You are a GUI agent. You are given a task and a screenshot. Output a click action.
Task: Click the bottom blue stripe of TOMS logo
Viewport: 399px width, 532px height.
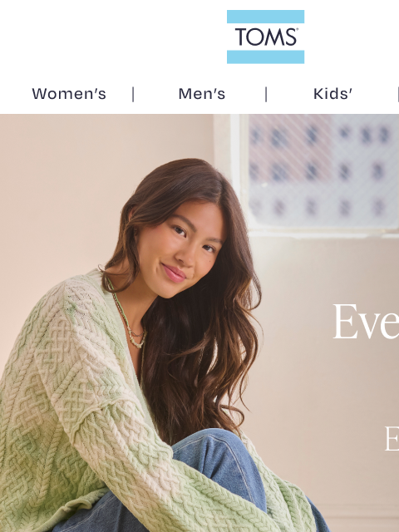[265, 57]
